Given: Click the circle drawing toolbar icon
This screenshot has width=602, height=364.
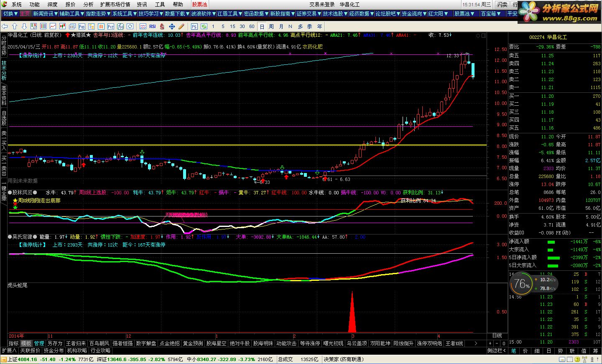Looking at the screenshot, I should click(130, 26).
